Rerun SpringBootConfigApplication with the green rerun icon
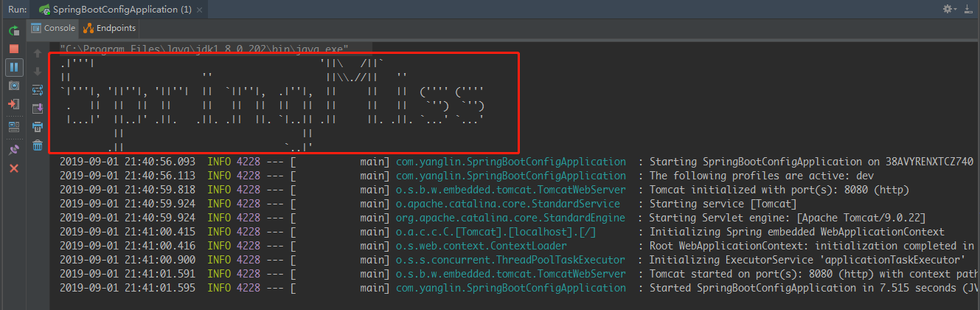The height and width of the screenshot is (310, 980). tap(13, 31)
